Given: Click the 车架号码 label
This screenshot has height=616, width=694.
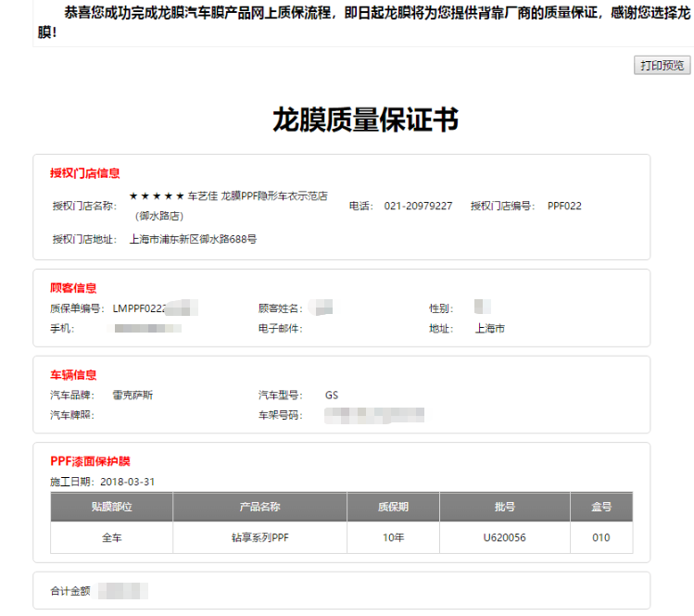Looking at the screenshot, I should [x=280, y=415].
